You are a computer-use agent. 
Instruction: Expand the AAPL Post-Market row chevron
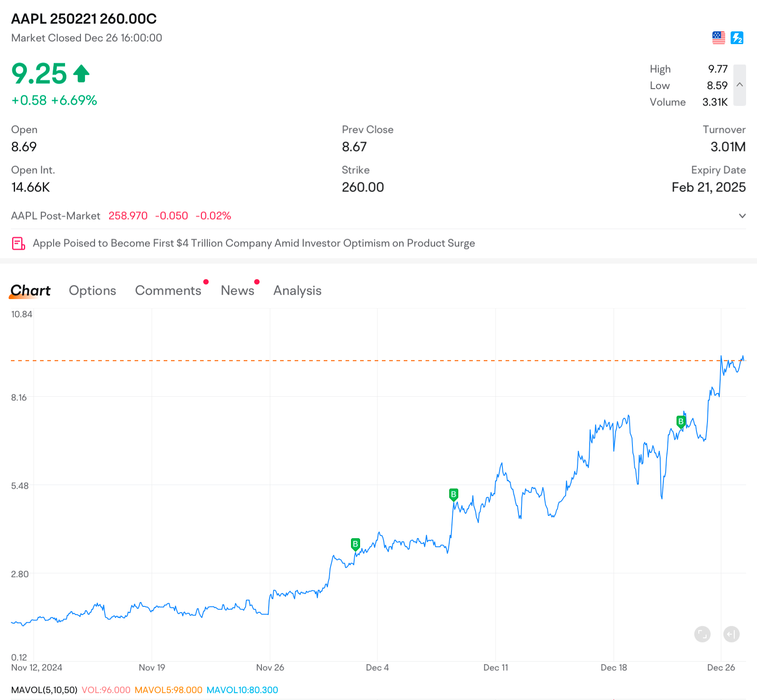coord(742,216)
